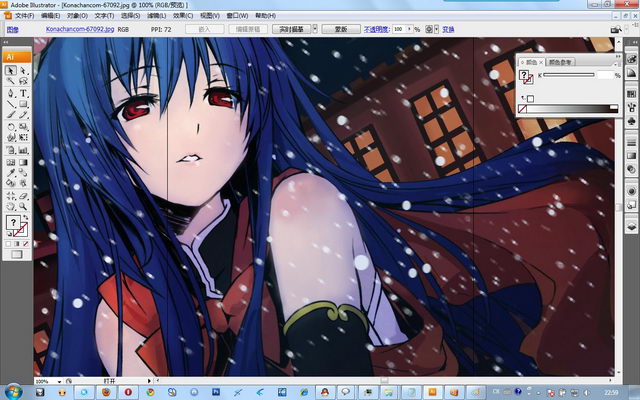Open the Brushes panel icon in dock
Image resolution: width=640 pixels, height=400 pixels.
pyautogui.click(x=631, y=107)
